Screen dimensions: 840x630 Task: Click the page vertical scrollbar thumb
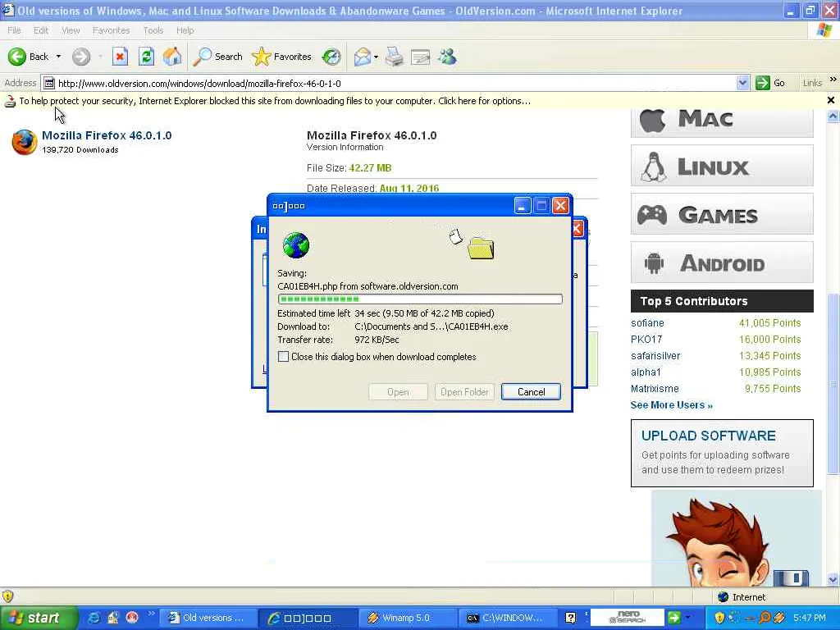pyautogui.click(x=833, y=383)
